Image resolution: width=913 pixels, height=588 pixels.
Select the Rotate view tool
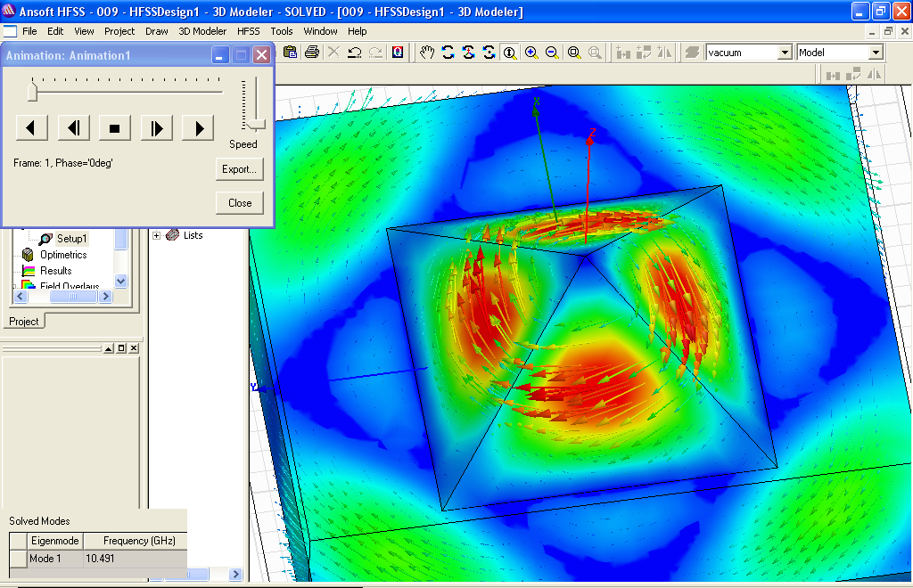coord(448,53)
